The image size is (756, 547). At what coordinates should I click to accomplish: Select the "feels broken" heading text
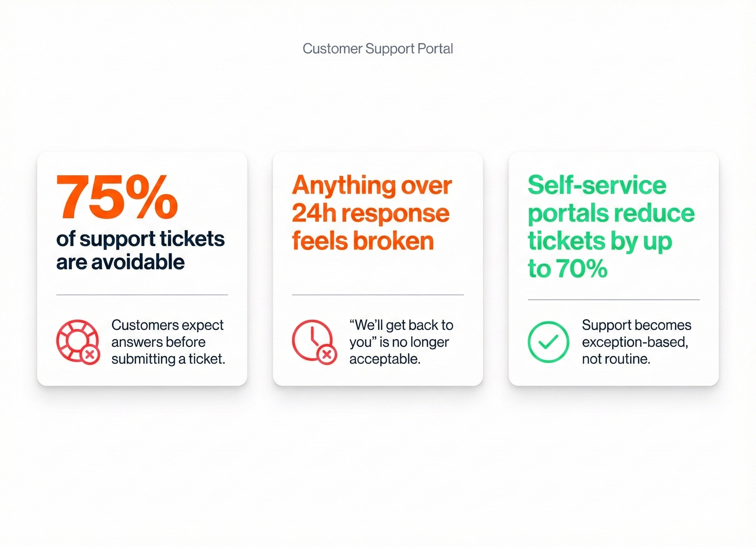click(x=363, y=241)
